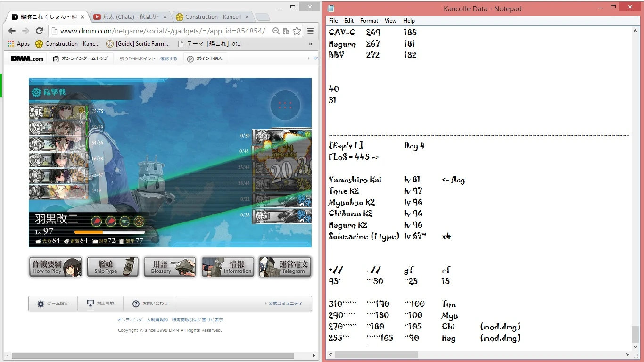Viewport: 644px width, 362px height.
Task: Open the 艦娘 Ship Type button
Action: point(113,267)
